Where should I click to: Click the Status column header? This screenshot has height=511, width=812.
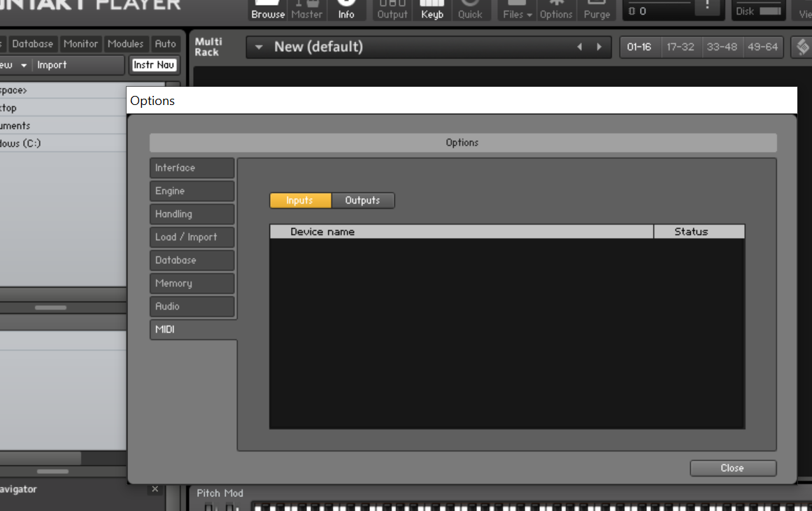(x=699, y=232)
